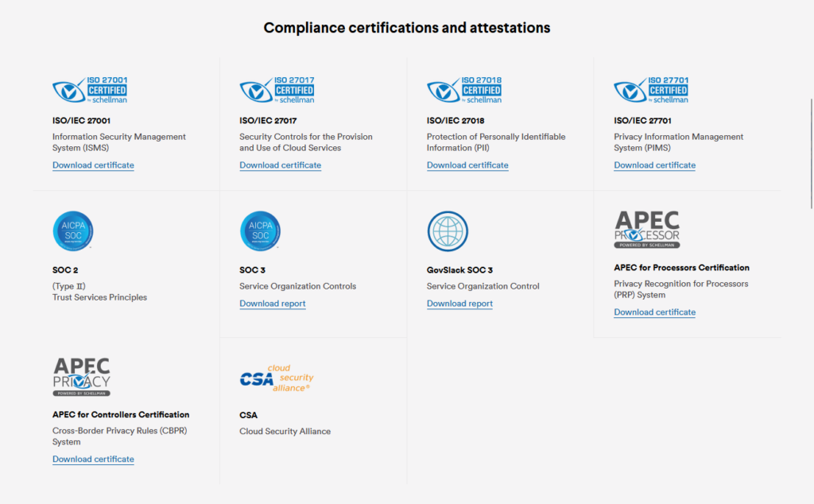Click 'Security Controls for the Provision' description
This screenshot has width=814, height=504.
[306, 142]
